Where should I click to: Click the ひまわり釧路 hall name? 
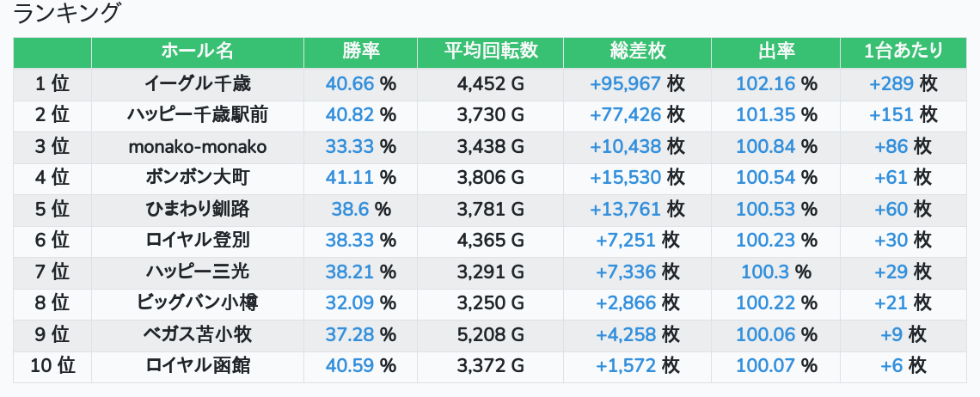tap(197, 209)
